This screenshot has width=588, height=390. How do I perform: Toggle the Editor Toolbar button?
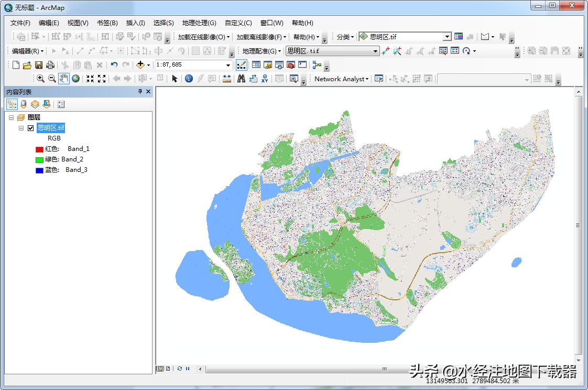point(241,65)
